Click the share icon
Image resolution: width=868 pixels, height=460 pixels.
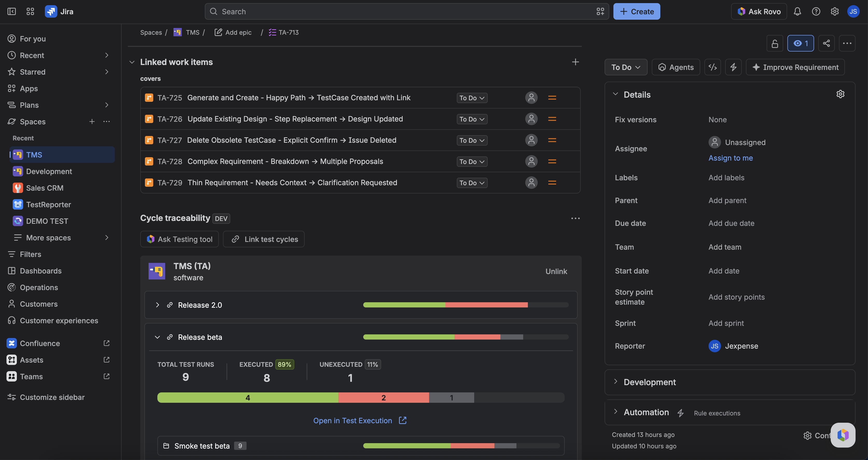coord(826,44)
